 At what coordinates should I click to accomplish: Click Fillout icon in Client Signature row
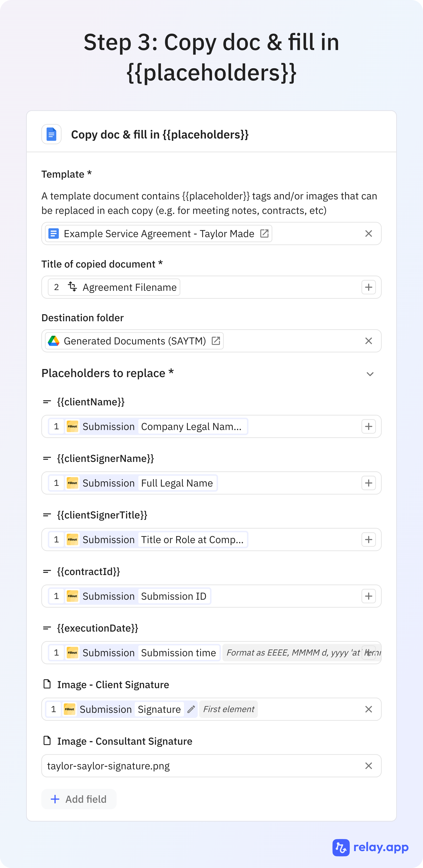70,709
